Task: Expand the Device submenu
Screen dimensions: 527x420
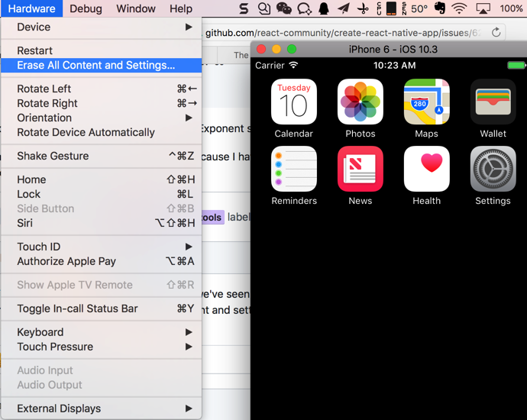Action: click(x=101, y=27)
